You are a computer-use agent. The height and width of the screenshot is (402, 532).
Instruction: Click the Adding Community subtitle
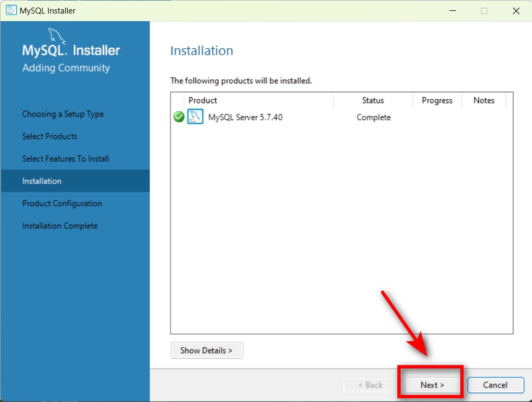coord(66,68)
